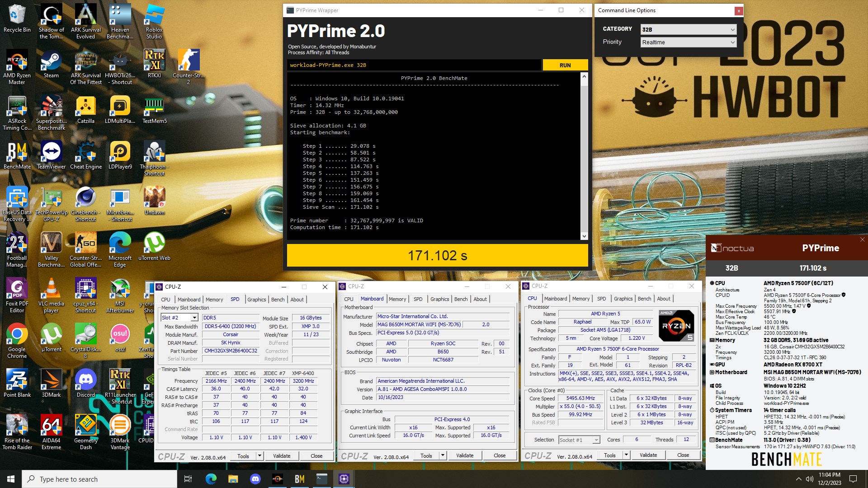The height and width of the screenshot is (488, 868).
Task: Launch Roblox Studio icon
Action: pyautogui.click(x=154, y=21)
